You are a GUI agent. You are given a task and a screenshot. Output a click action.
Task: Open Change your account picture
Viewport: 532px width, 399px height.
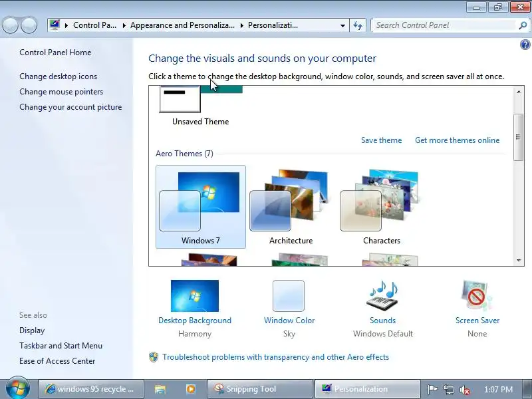(x=70, y=107)
